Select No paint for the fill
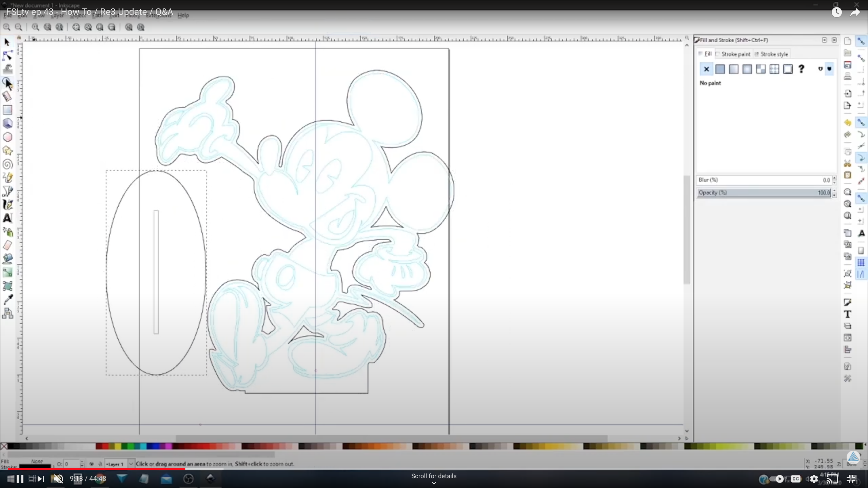Screen dimensions: 868x488 [706, 69]
